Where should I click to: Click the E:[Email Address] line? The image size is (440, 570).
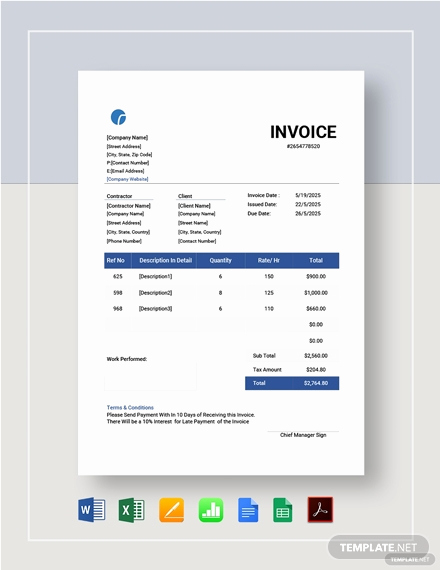[x=125, y=171]
